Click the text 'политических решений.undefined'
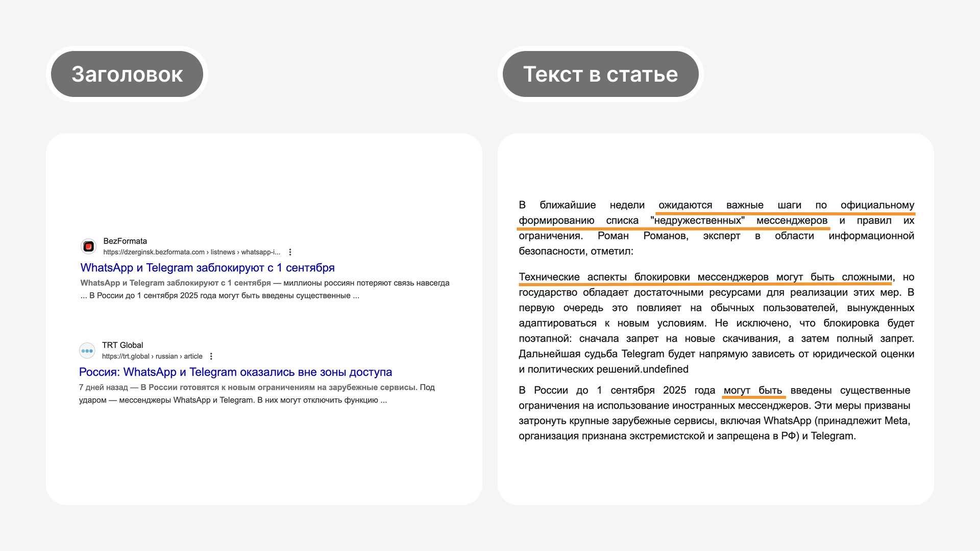The image size is (980, 551). pyautogui.click(x=608, y=369)
